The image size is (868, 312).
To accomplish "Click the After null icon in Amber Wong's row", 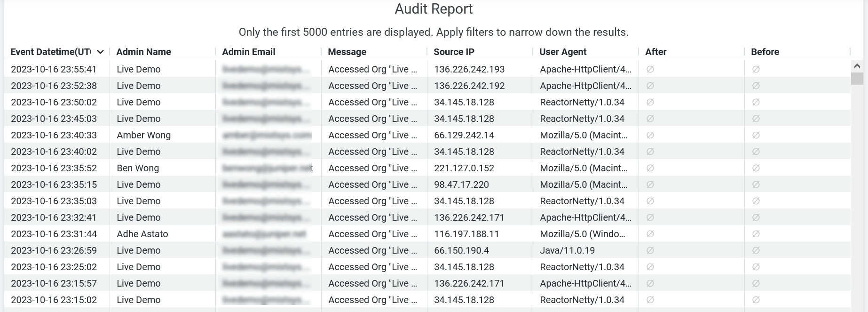I will click(x=650, y=135).
